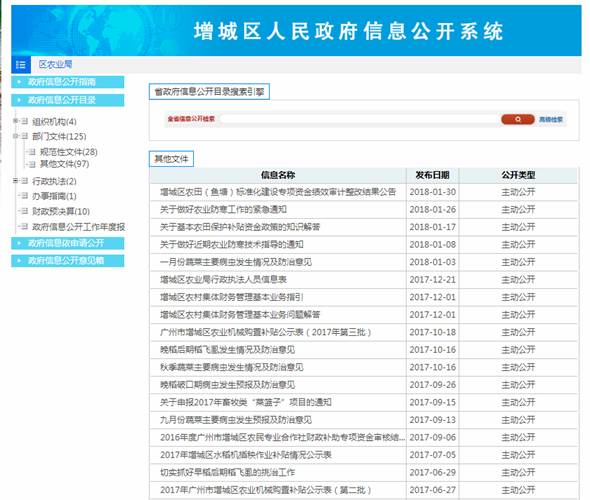Open 其他文件(97) in the tree
The height and width of the screenshot is (500, 590).
click(64, 164)
